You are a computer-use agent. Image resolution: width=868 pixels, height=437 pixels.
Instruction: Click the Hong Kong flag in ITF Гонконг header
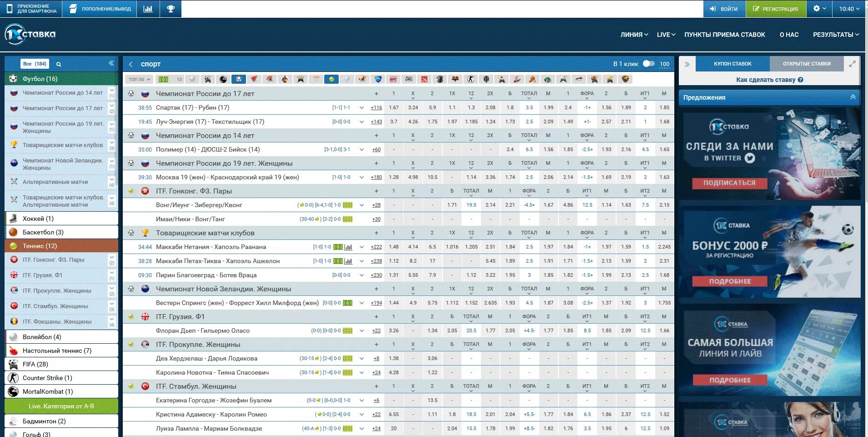pyautogui.click(x=145, y=191)
